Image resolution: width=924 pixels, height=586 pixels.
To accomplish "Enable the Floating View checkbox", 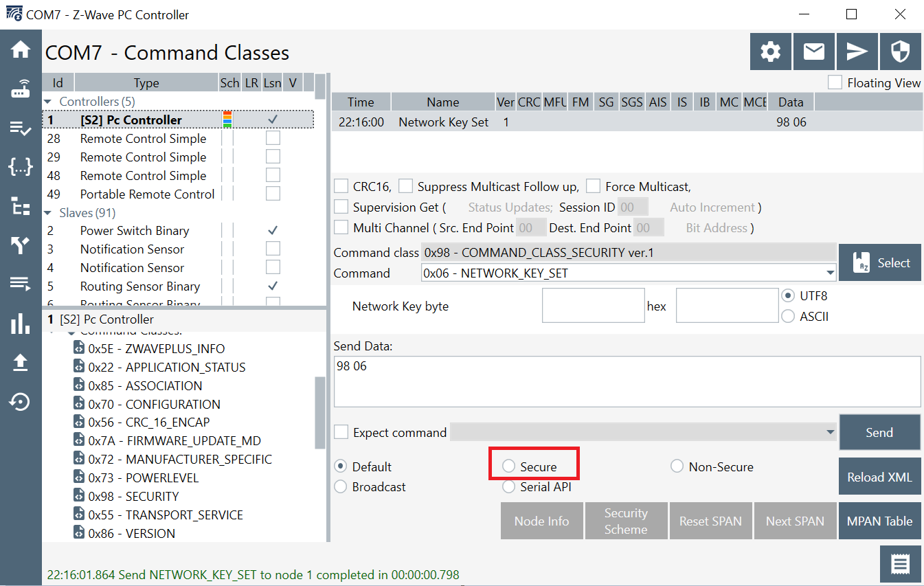I will (x=835, y=82).
